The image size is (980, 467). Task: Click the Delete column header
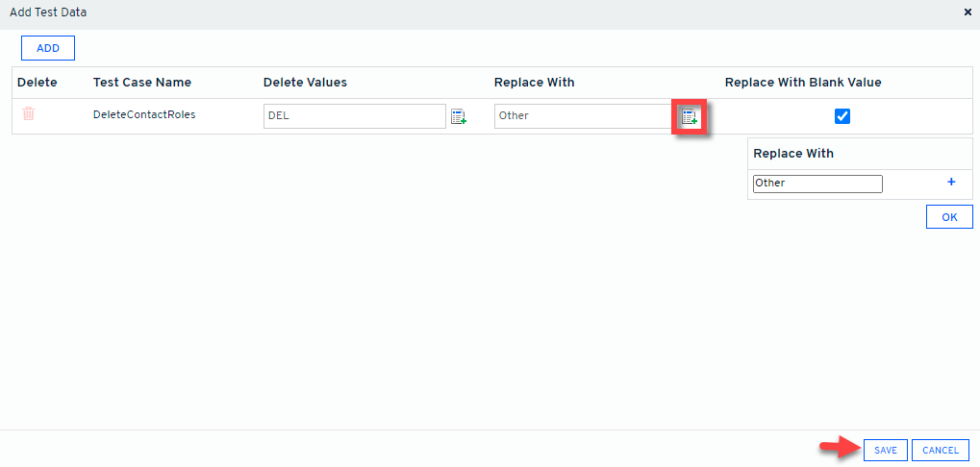pyautogui.click(x=38, y=83)
